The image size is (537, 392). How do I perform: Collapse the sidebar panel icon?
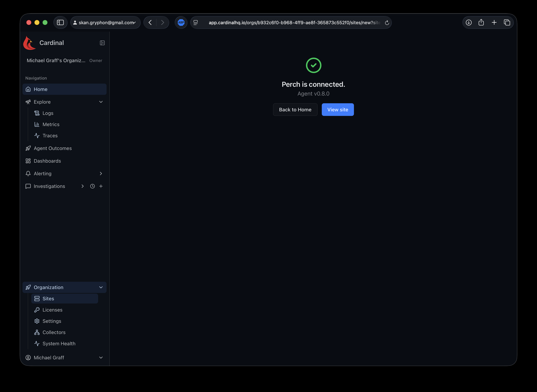point(102,43)
